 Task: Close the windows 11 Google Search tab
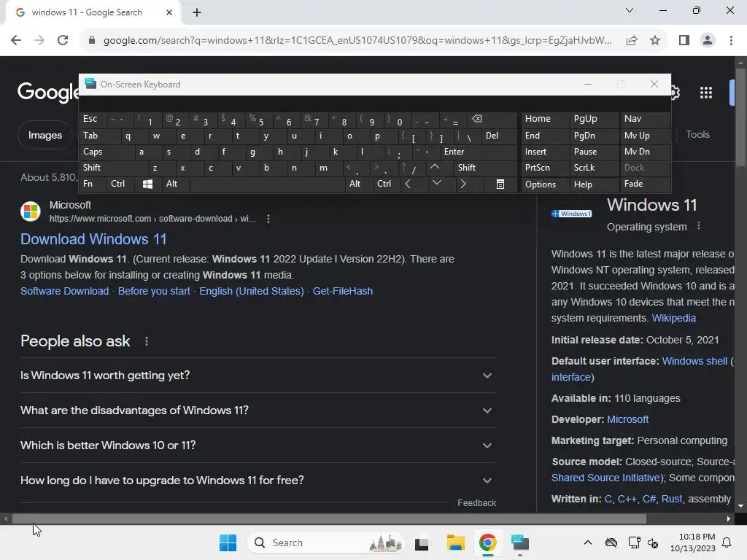pos(169,12)
